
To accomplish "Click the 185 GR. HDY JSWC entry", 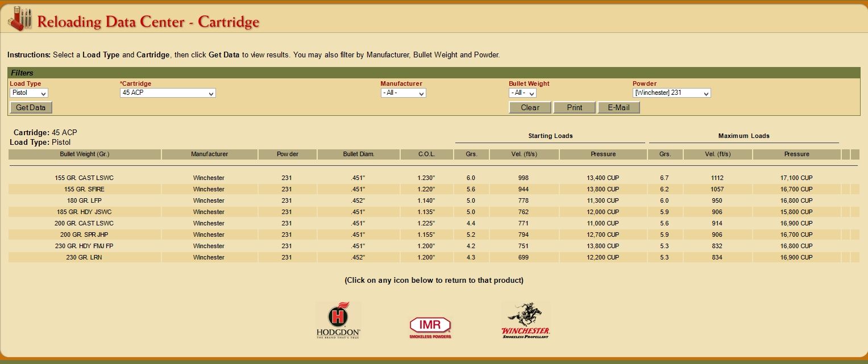I will pos(84,212).
